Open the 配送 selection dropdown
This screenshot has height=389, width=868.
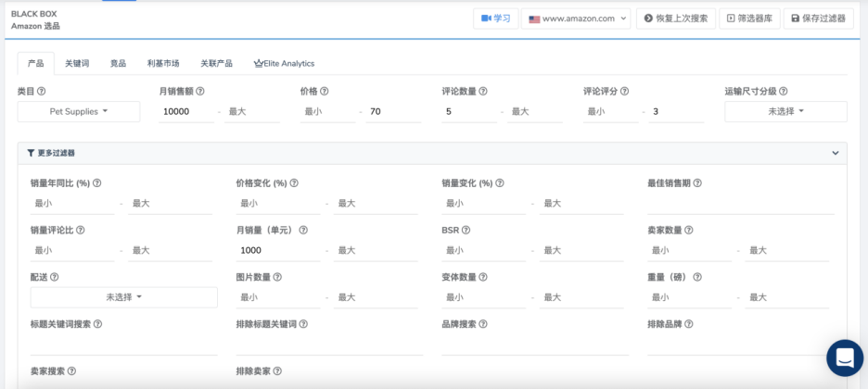click(123, 297)
